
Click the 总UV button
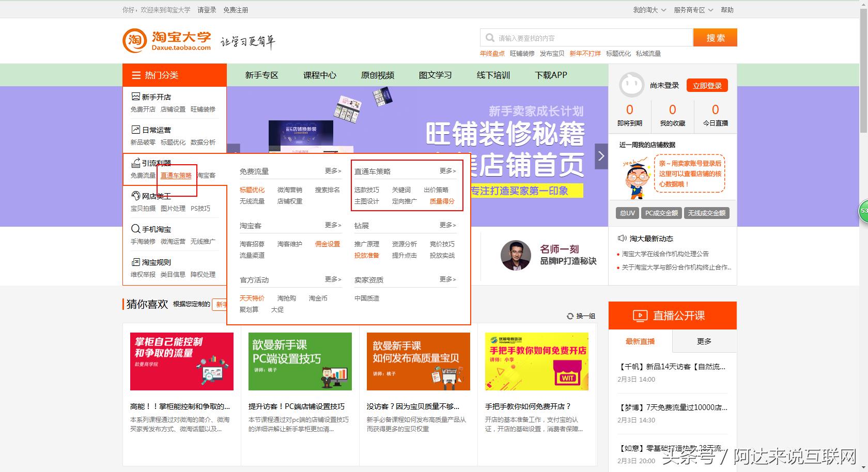tap(627, 213)
